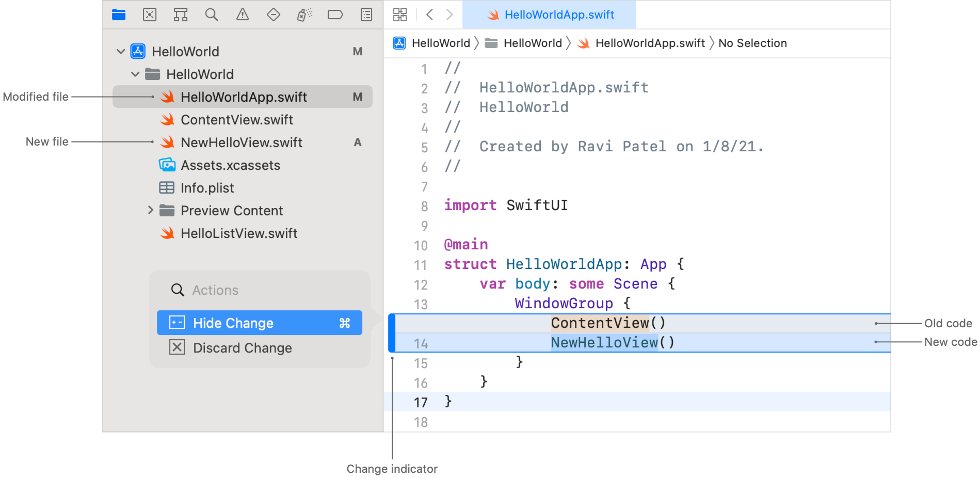Show the Issue navigator warning icon
Screen dimensions: 980x478
[243, 14]
